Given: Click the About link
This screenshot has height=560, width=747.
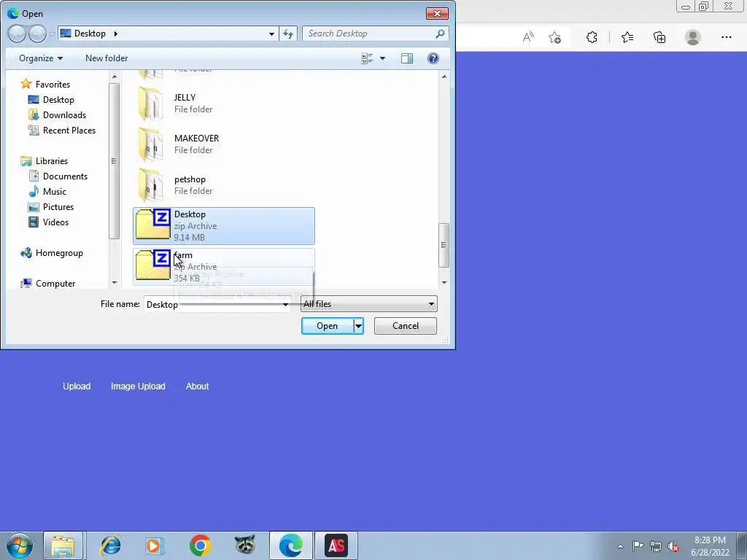Looking at the screenshot, I should point(197,386).
